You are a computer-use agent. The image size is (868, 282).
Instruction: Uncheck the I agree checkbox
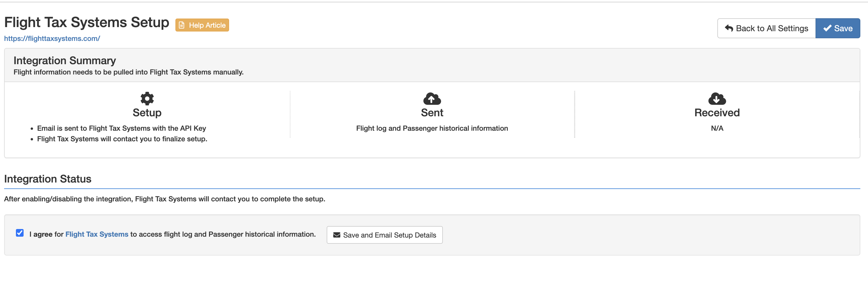coord(20,233)
